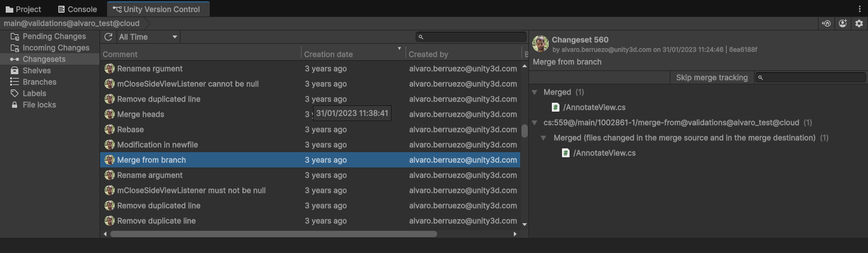Screen dimensions: 868x253
Task: Click the horizontal scrollbar of changesets list
Action: click(273, 234)
